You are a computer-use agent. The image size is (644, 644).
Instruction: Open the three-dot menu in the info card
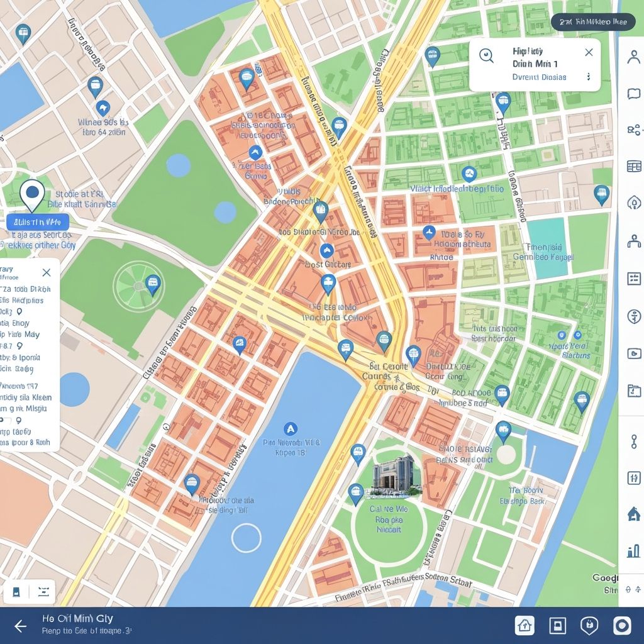click(589, 77)
